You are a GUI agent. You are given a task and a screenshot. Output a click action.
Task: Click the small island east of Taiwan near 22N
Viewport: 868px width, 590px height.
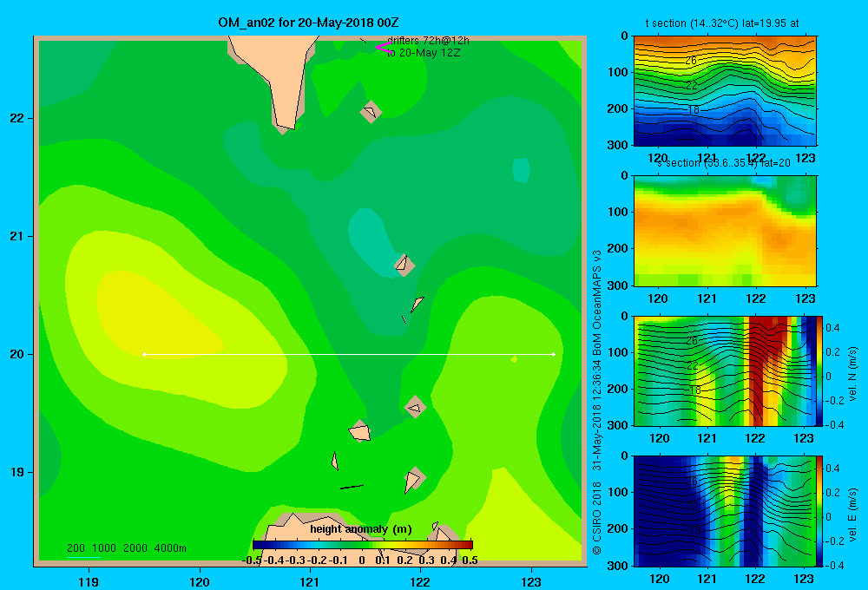click(x=371, y=112)
